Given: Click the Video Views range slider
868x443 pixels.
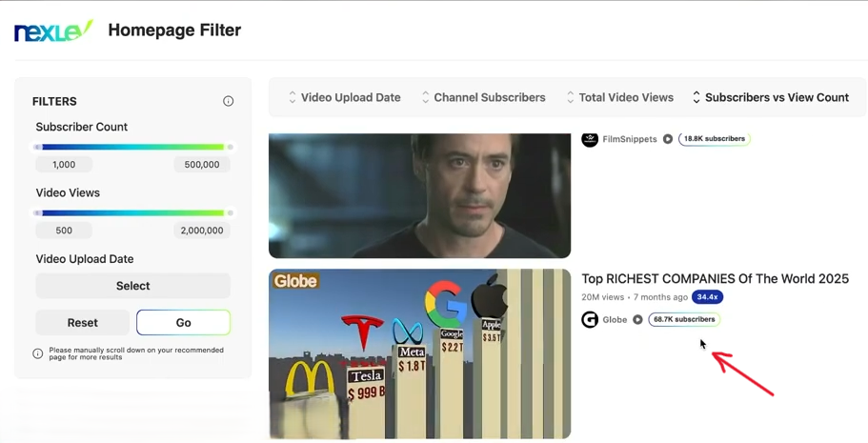Looking at the screenshot, I should (133, 213).
